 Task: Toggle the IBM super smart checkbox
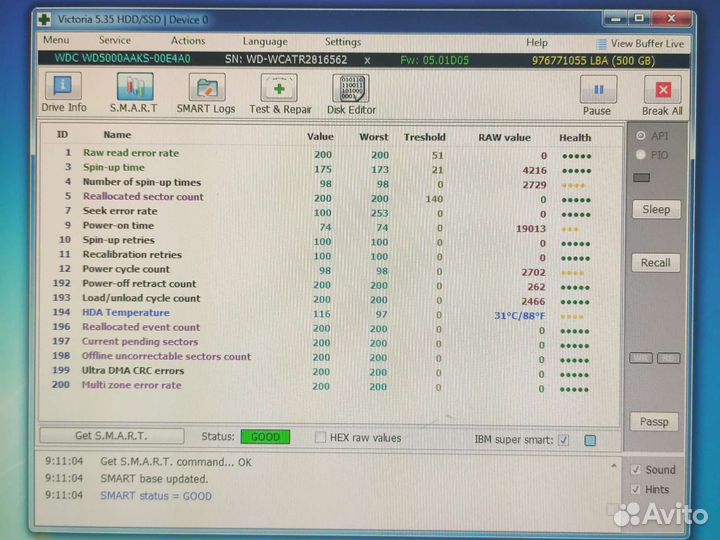pos(563,439)
